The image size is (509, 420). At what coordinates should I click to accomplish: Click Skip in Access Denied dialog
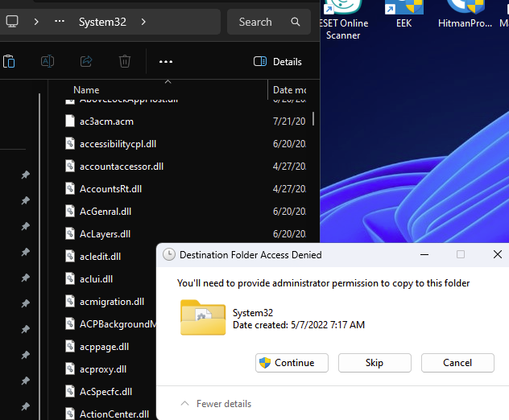click(x=375, y=363)
